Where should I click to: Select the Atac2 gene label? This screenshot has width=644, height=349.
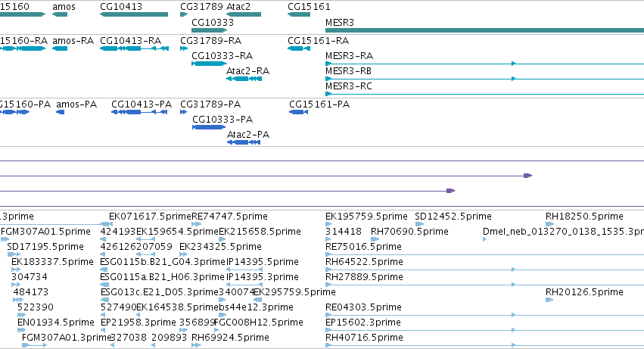pyautogui.click(x=238, y=7)
